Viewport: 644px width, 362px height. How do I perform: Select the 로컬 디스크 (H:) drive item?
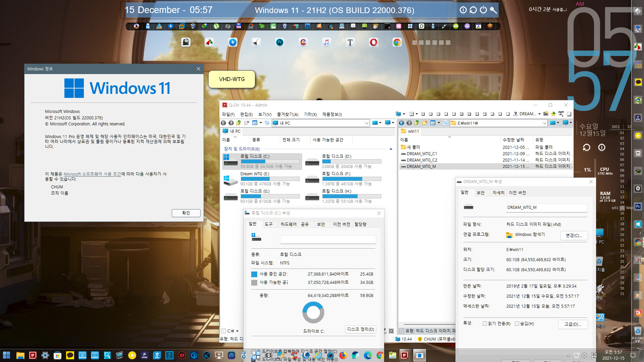[x=343, y=196]
